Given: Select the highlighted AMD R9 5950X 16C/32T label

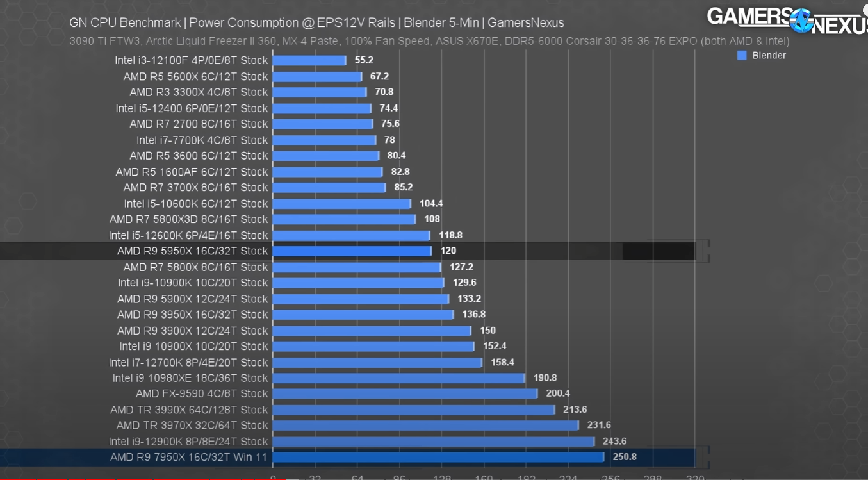Looking at the screenshot, I should click(x=192, y=251).
